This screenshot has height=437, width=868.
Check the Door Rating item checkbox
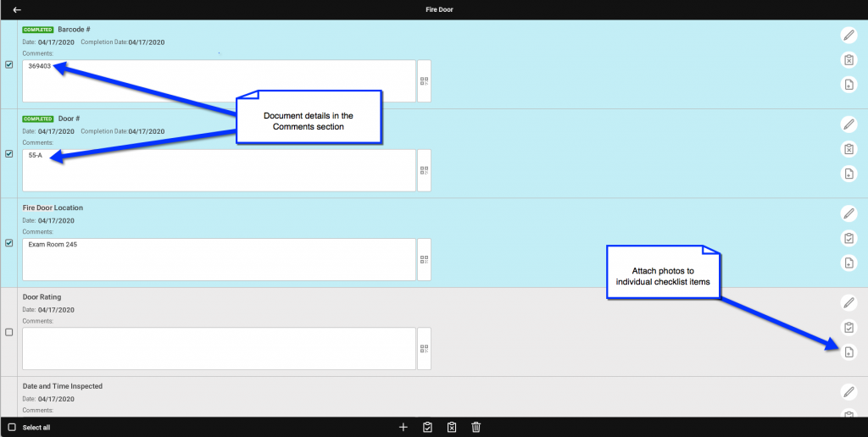[9, 332]
